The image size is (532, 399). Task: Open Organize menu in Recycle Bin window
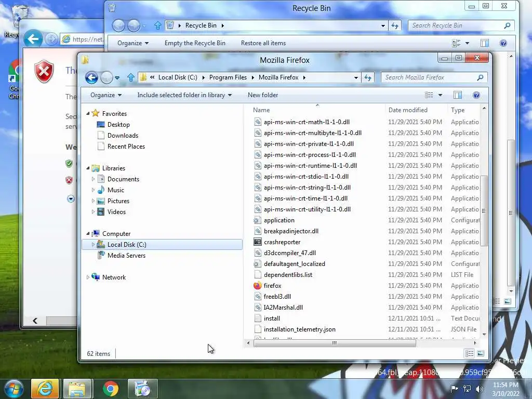[132, 43]
